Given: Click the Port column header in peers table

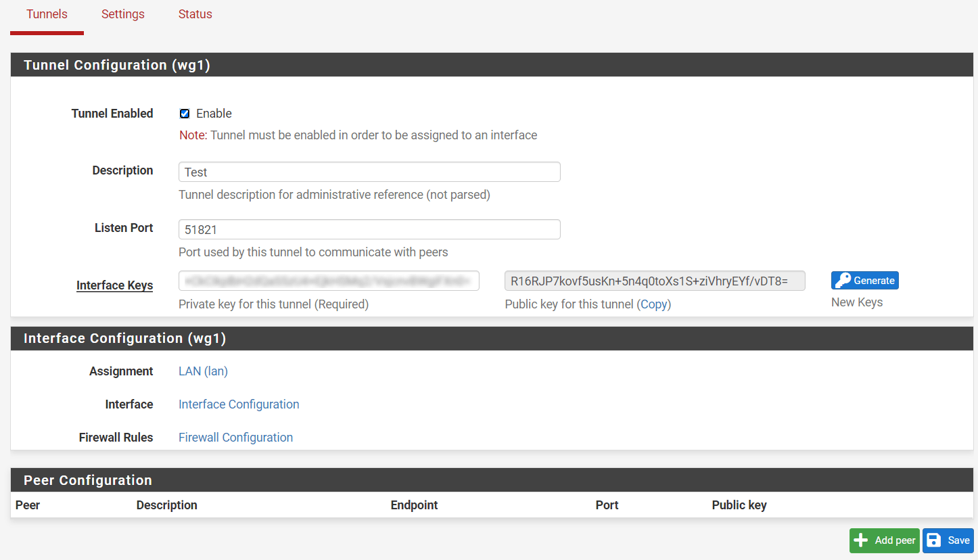Looking at the screenshot, I should coord(607,505).
